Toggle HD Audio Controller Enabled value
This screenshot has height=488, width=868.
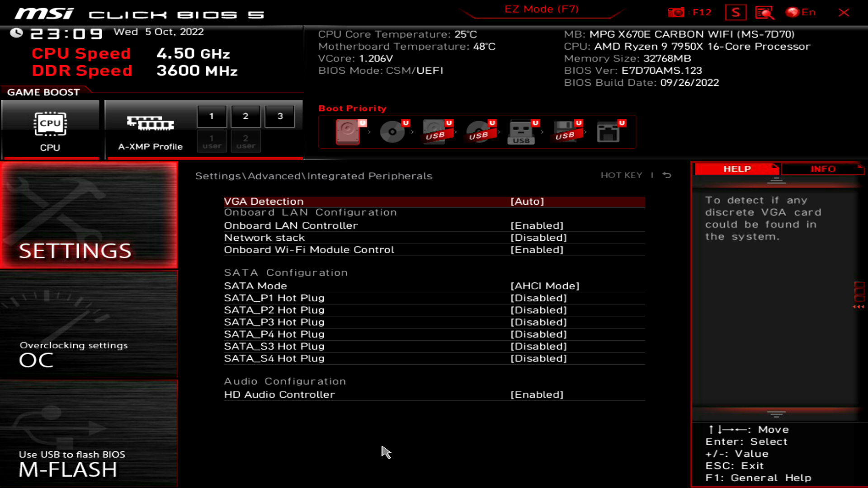pos(537,394)
